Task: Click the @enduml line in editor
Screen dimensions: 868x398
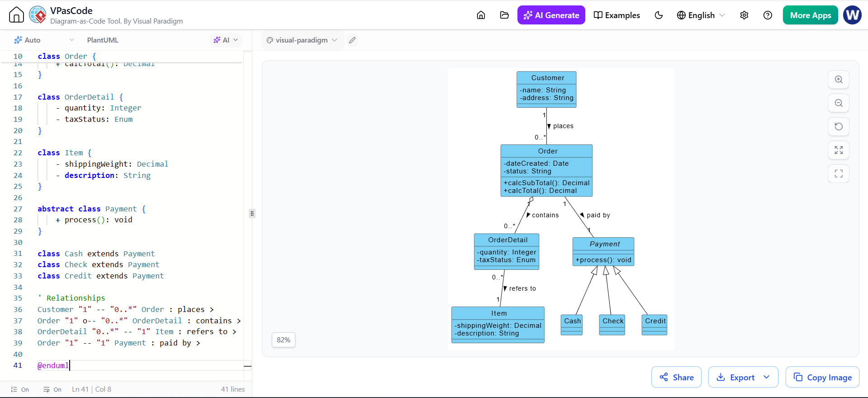Action: [x=53, y=365]
